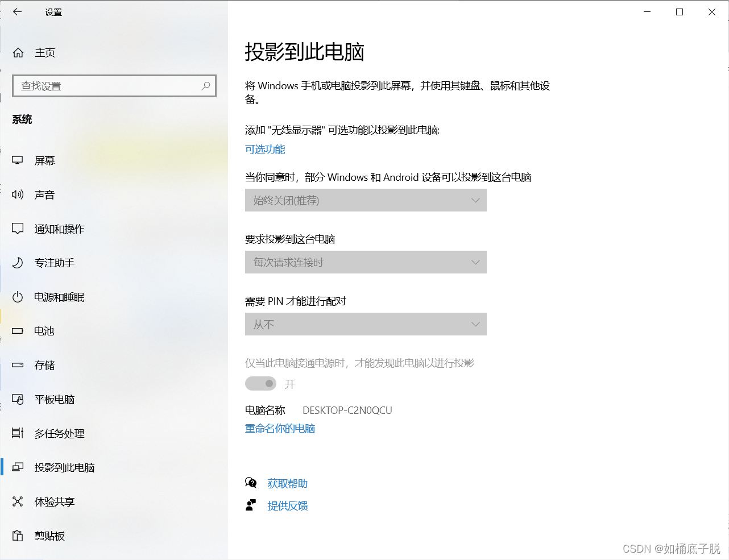Screen dimensions: 729x560
Task: Open the 获取帮助 link
Action: coord(288,484)
